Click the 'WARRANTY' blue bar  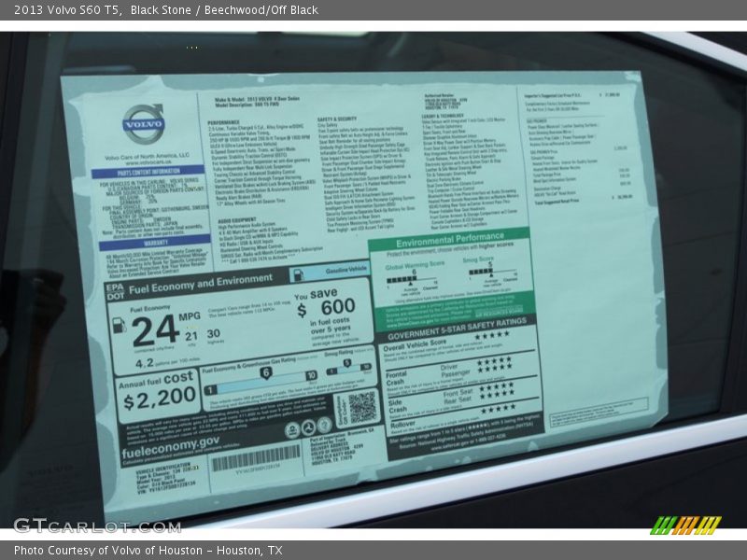coord(155,243)
